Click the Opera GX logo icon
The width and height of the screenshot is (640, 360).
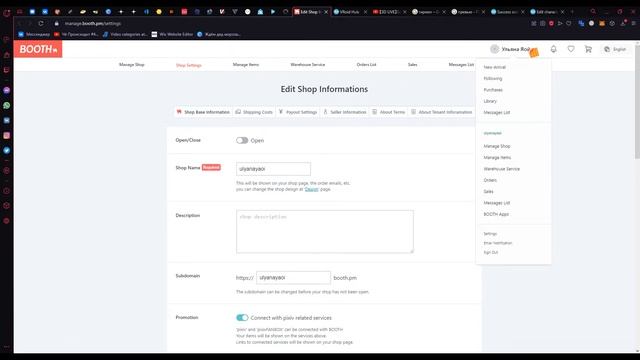coord(7,12)
